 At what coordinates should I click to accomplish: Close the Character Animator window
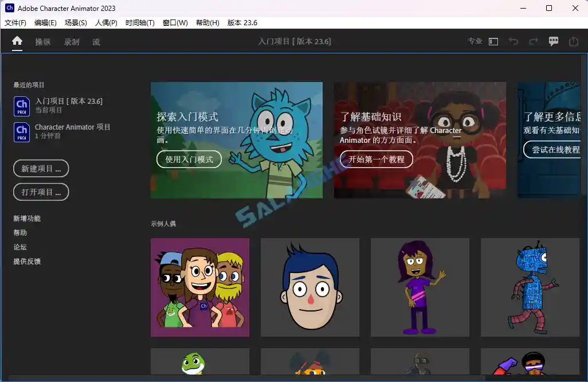point(575,8)
